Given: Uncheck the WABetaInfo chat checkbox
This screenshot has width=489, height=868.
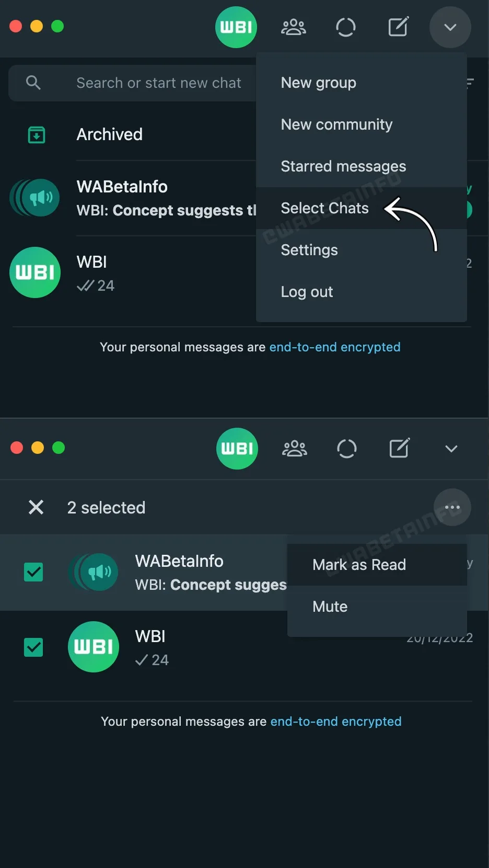Looking at the screenshot, I should tap(34, 572).
